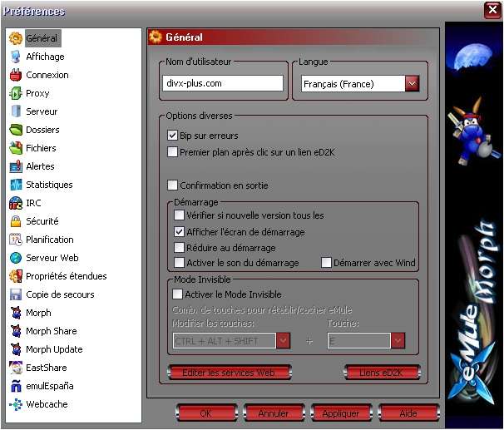Toggle Bip sur erreurs checkbox
The width and height of the screenshot is (504, 430).
172,136
